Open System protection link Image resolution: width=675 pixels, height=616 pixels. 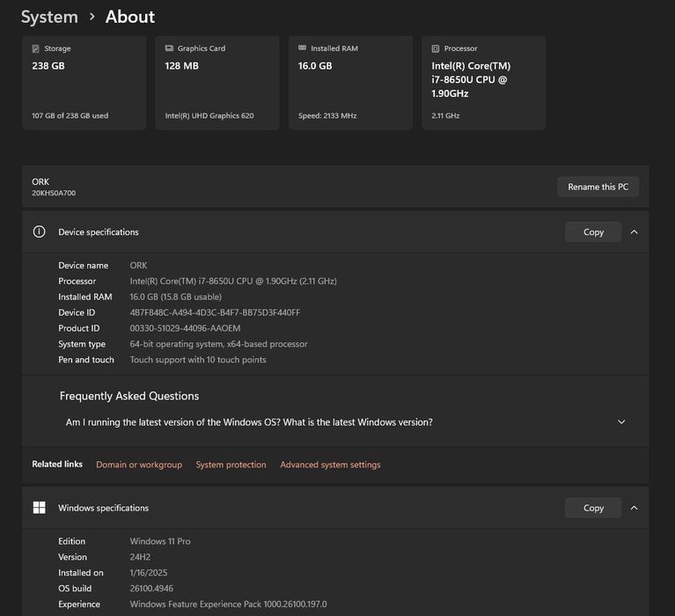pos(231,465)
